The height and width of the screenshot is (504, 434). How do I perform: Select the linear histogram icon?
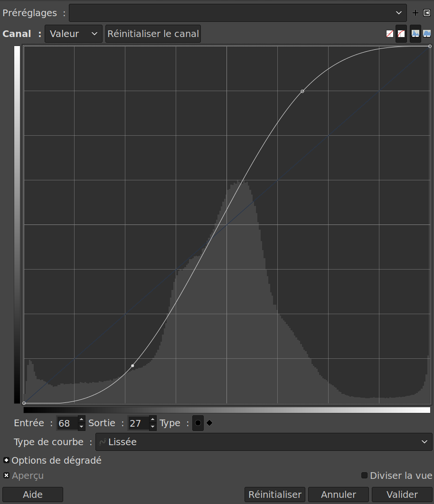pos(415,34)
